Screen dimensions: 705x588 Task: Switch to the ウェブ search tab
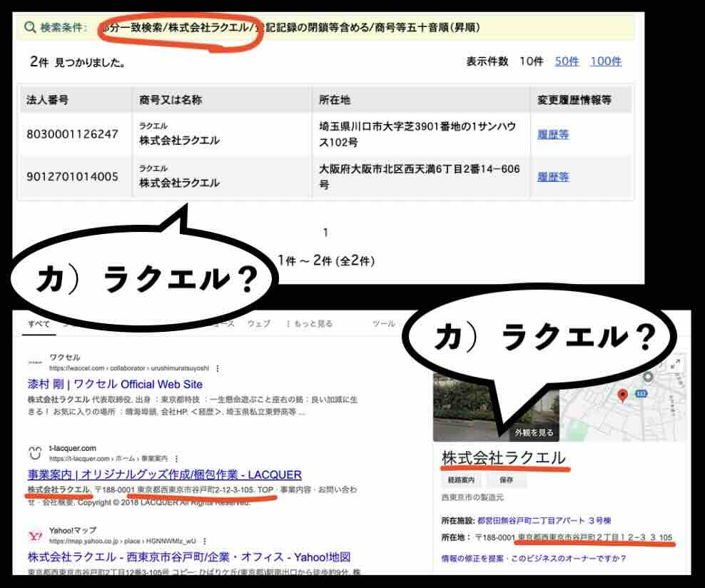(258, 323)
